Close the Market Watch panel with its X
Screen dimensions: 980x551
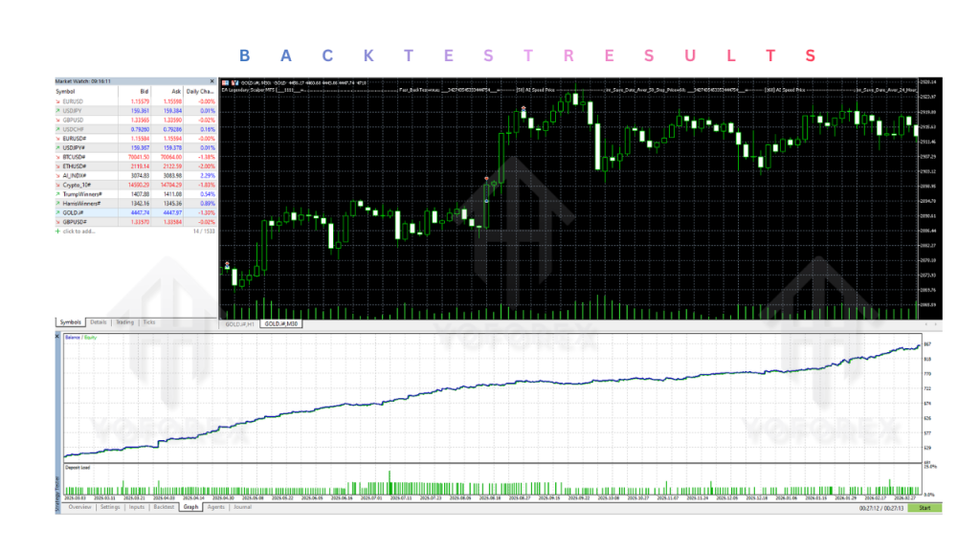click(x=212, y=81)
